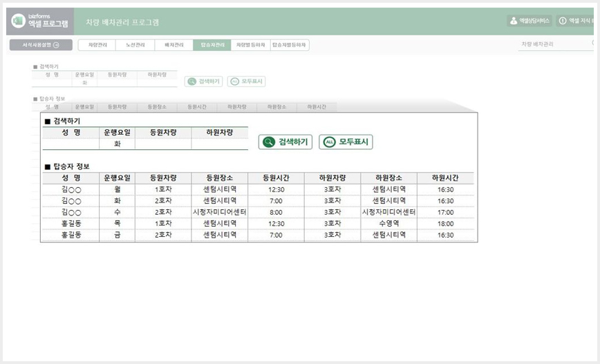
Task: Click 목 in the 운행요일 column
Action: [117, 224]
